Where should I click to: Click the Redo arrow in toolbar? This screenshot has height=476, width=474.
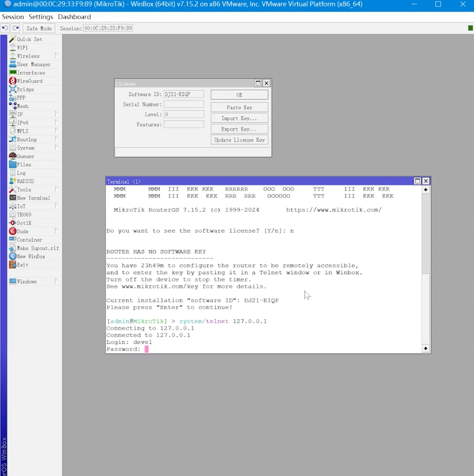(x=15, y=28)
